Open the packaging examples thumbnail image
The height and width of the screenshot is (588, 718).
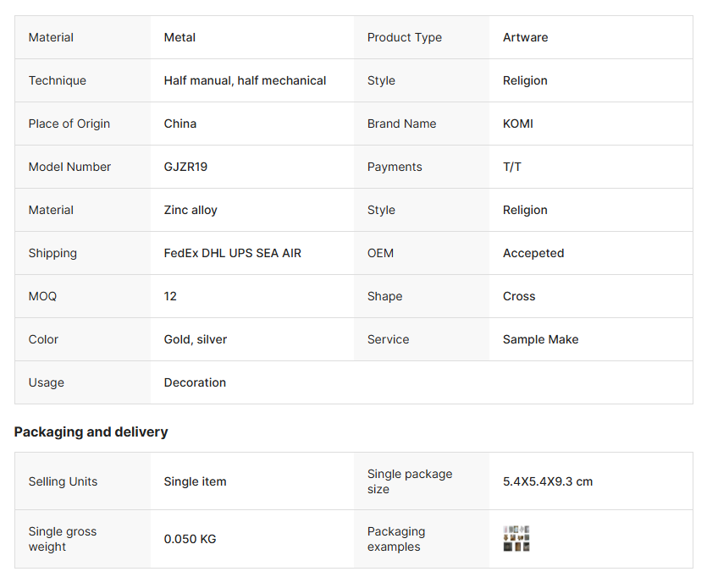click(x=516, y=539)
